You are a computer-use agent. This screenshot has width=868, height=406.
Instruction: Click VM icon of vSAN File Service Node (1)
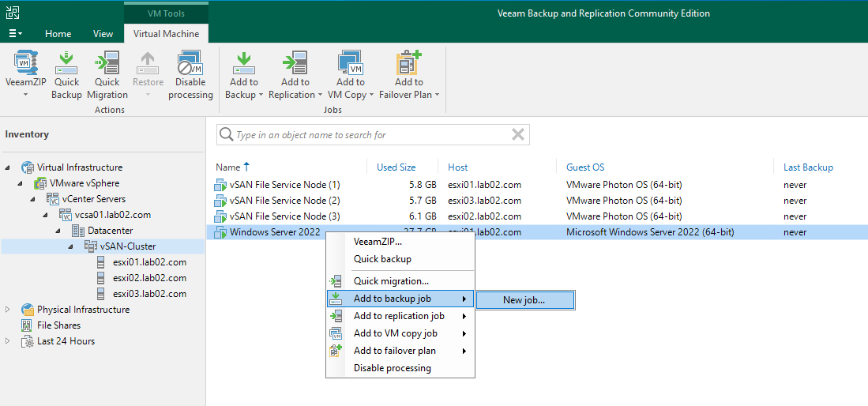pyautogui.click(x=220, y=185)
